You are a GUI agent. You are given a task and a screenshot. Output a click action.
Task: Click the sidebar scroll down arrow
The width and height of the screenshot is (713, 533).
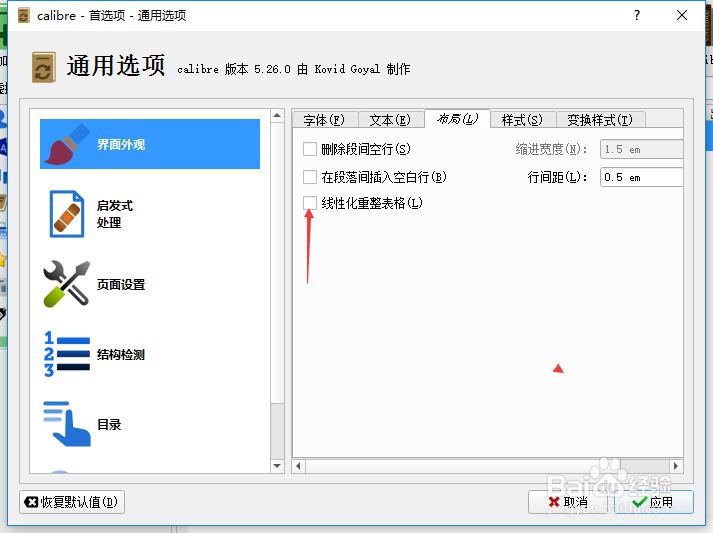pos(277,466)
